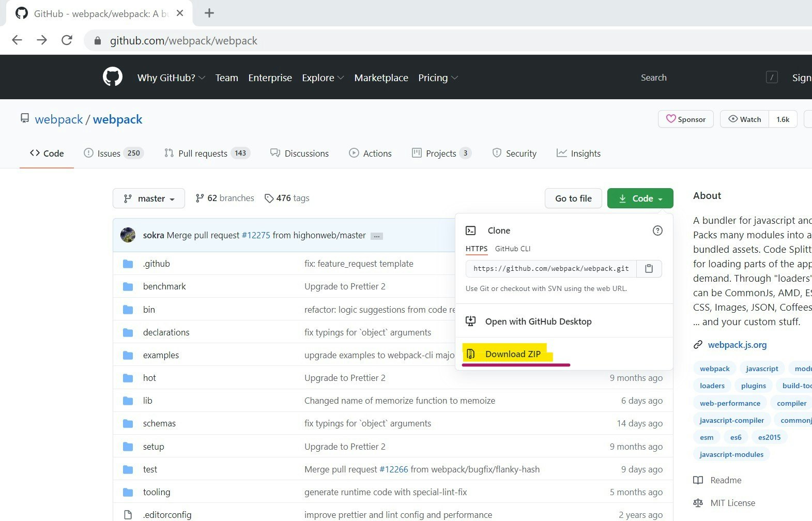Screen dimensions: 812x521
Task: Open the Marketplace nav link
Action: 381,78
